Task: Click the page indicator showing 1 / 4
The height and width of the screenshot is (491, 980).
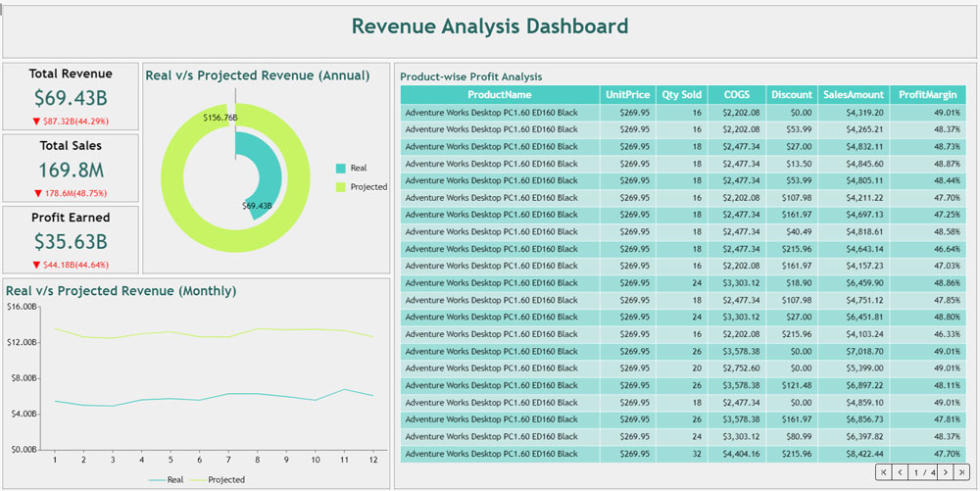Action: click(x=922, y=472)
